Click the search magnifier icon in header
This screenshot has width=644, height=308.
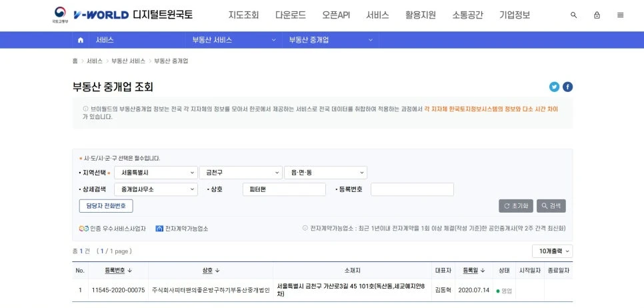pyautogui.click(x=574, y=15)
